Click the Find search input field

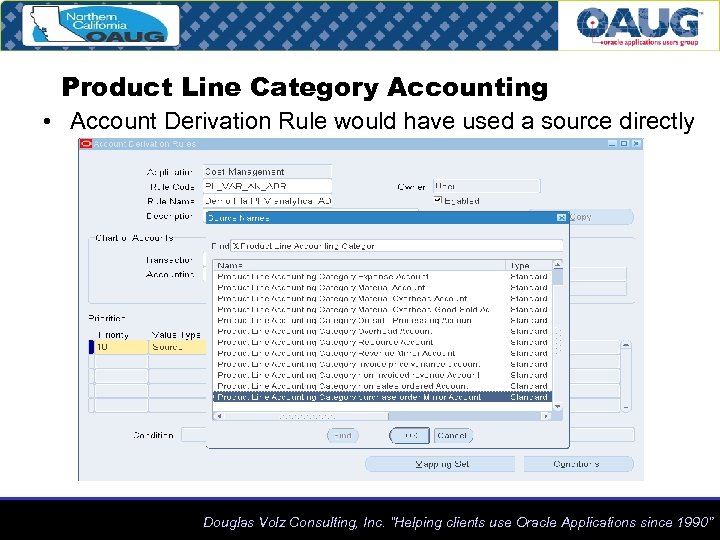[x=396, y=246]
